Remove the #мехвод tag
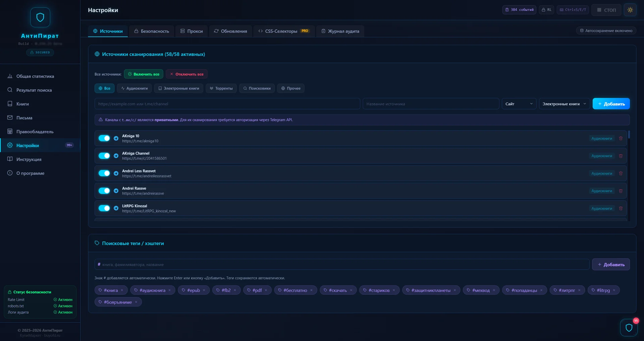The width and height of the screenshot is (644, 341). click(494, 290)
